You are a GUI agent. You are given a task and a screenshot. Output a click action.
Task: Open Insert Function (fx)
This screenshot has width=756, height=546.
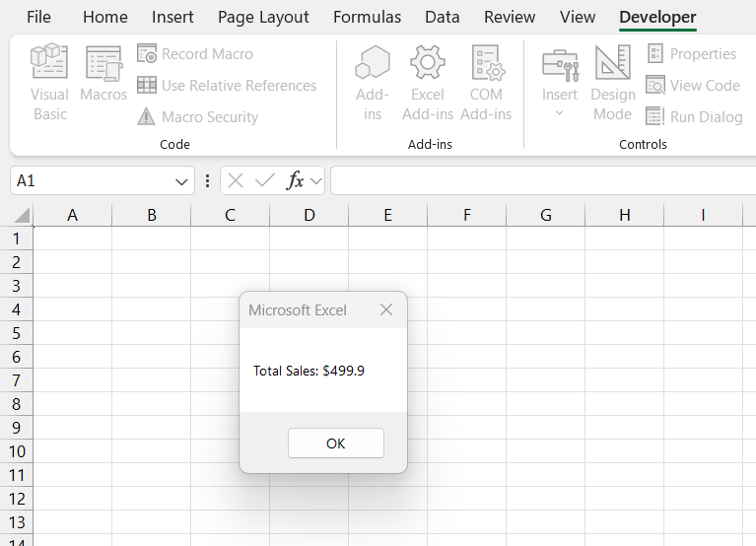pos(295,181)
